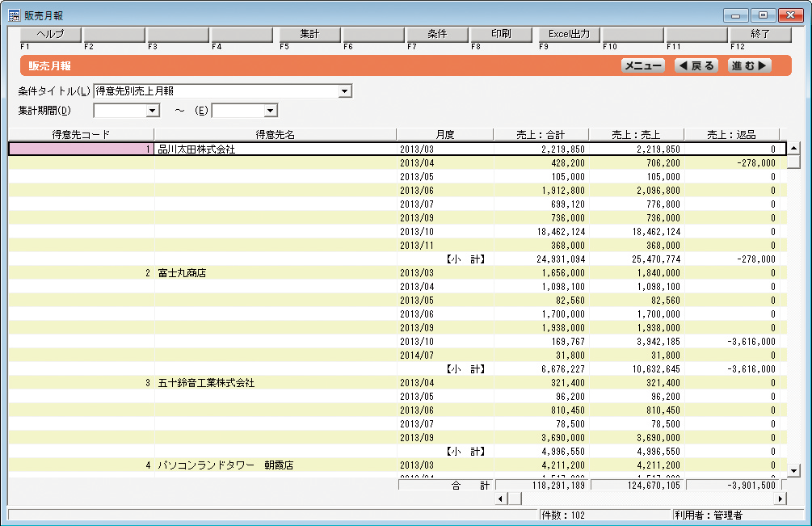Go forward with the 進む button
This screenshot has height=526, width=812.
pos(750,66)
